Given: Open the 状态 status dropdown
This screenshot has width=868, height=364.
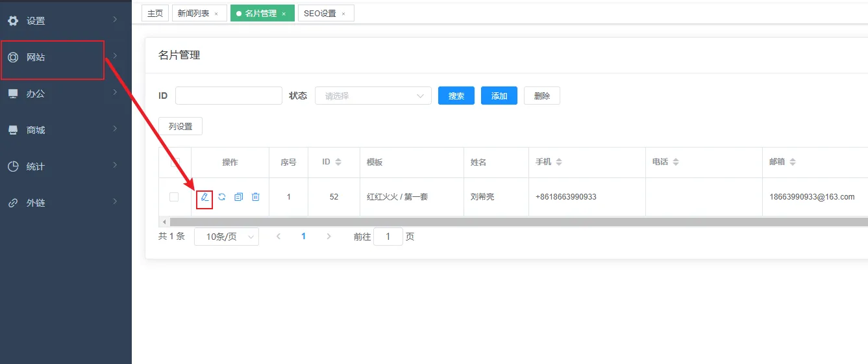Looking at the screenshot, I should point(373,96).
